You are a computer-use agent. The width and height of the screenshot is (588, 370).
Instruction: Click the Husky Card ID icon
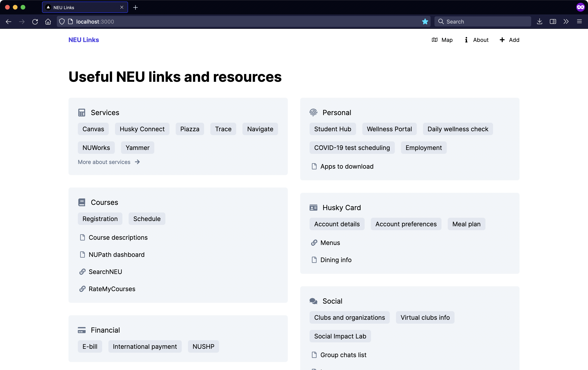point(313,207)
